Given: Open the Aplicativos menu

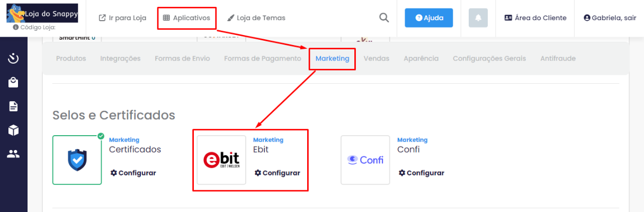Looking at the screenshot, I should tap(187, 18).
